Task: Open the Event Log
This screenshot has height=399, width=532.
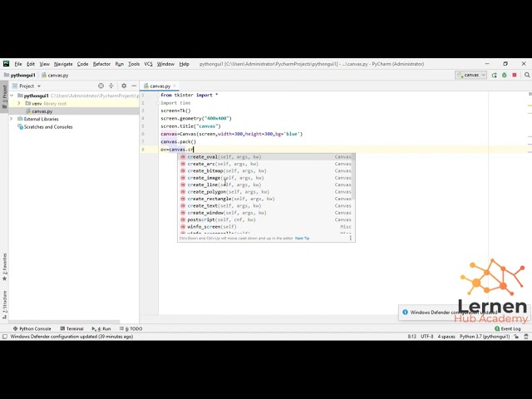Action: 508,329
